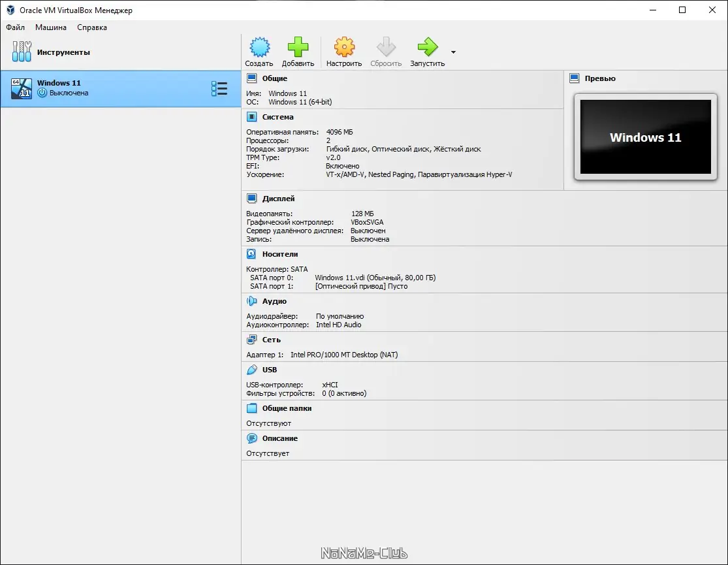This screenshot has height=565, width=728.
Task: Open the Общие папки header link
Action: (287, 408)
